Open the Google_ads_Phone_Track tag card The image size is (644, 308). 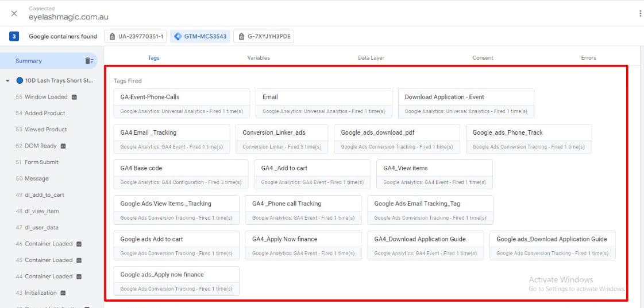click(x=529, y=139)
